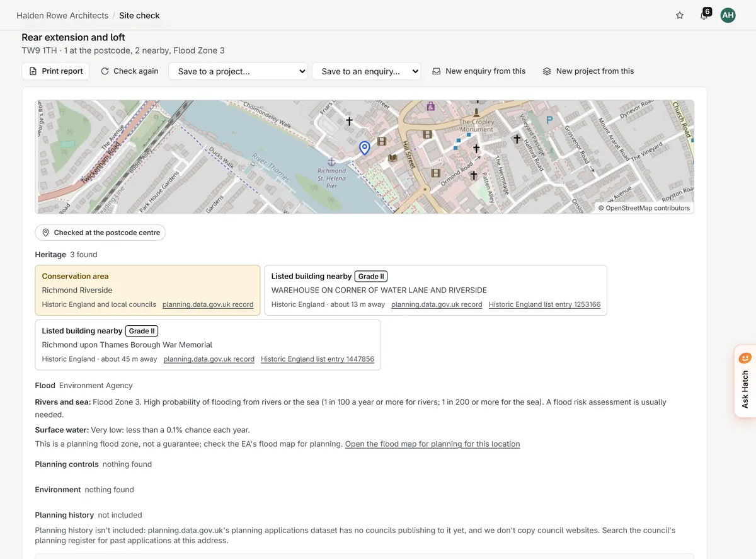Click the parking P icon on map
The width and height of the screenshot is (756, 559).
(549, 119)
